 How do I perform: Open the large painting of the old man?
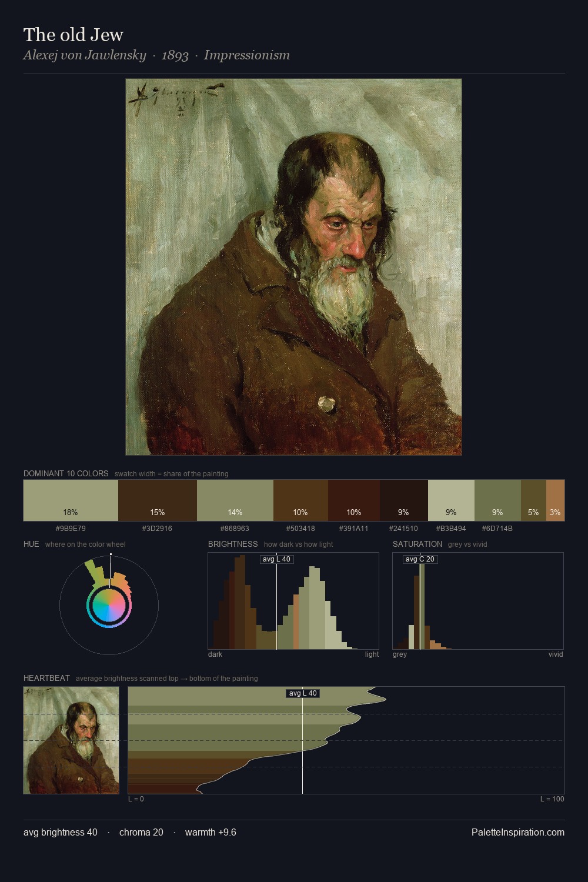(293, 267)
